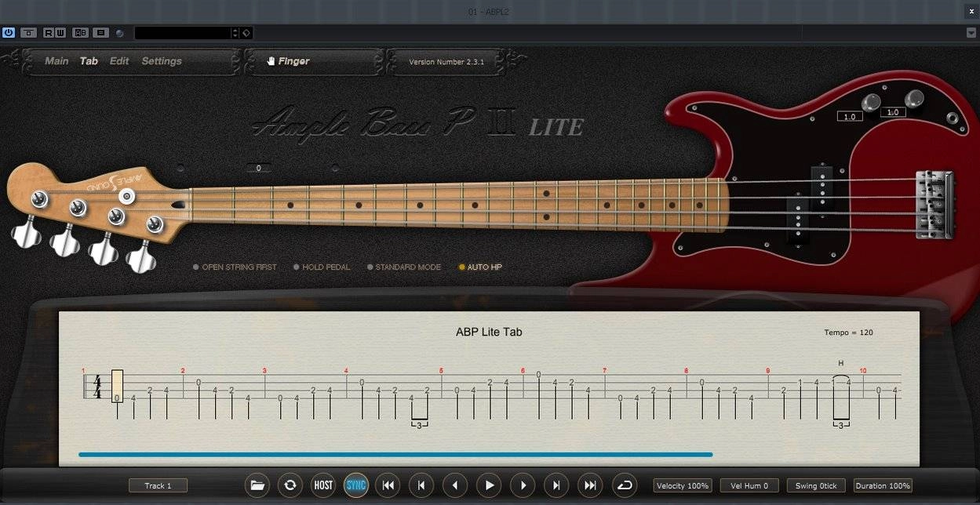Open the Main tab
980x505 pixels.
(x=56, y=61)
